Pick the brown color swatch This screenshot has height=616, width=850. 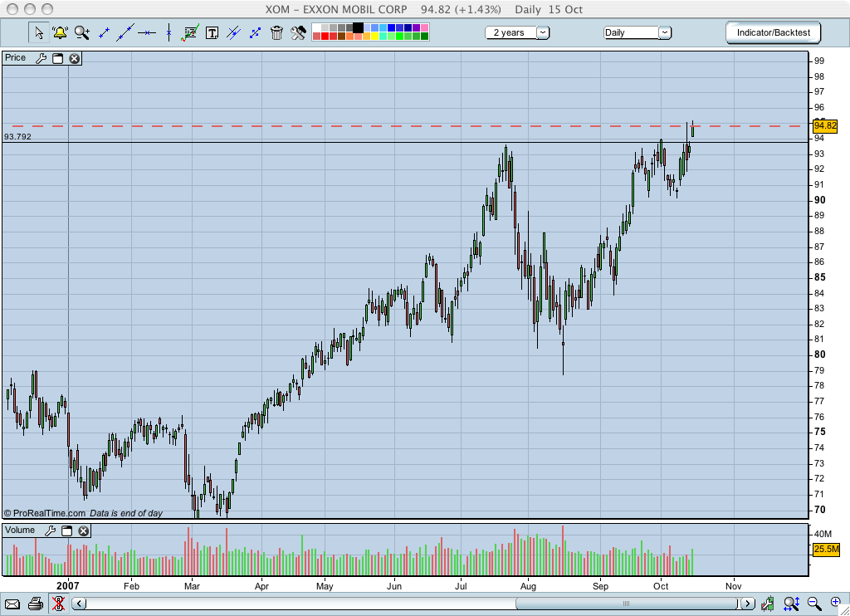click(341, 36)
